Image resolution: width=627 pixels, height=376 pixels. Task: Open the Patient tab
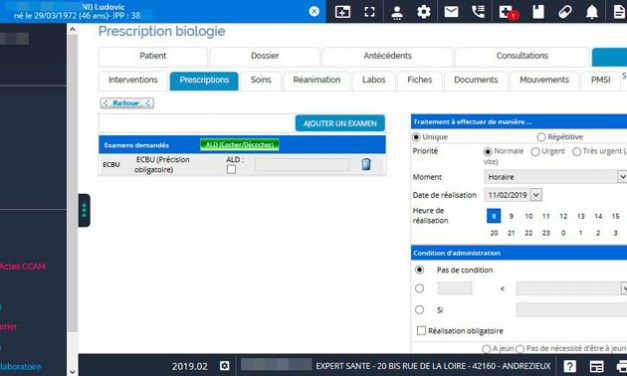coord(153,56)
